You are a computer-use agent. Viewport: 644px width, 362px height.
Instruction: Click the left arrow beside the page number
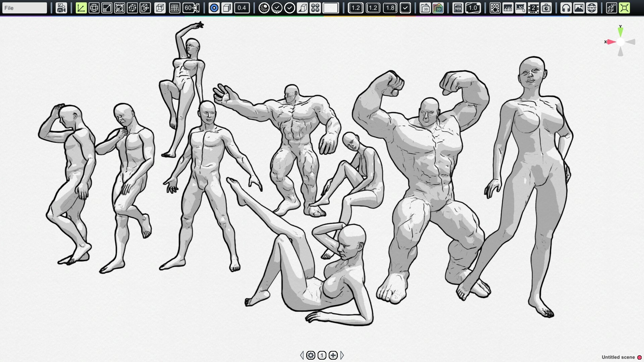click(x=302, y=355)
